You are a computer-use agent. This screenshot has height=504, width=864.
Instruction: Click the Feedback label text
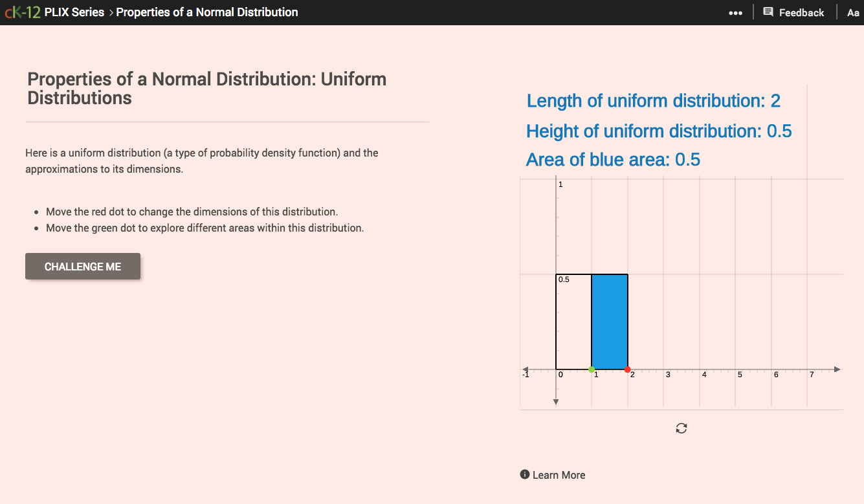click(x=801, y=12)
